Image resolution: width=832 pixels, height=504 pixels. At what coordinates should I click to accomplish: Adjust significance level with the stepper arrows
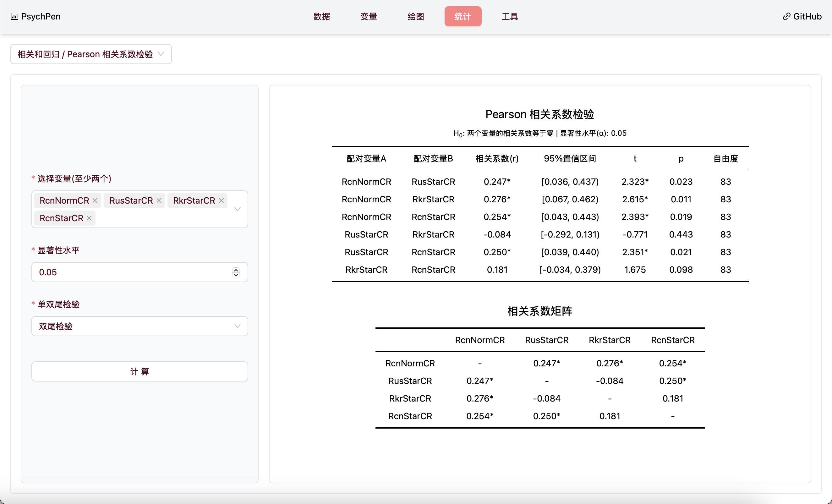(x=236, y=272)
